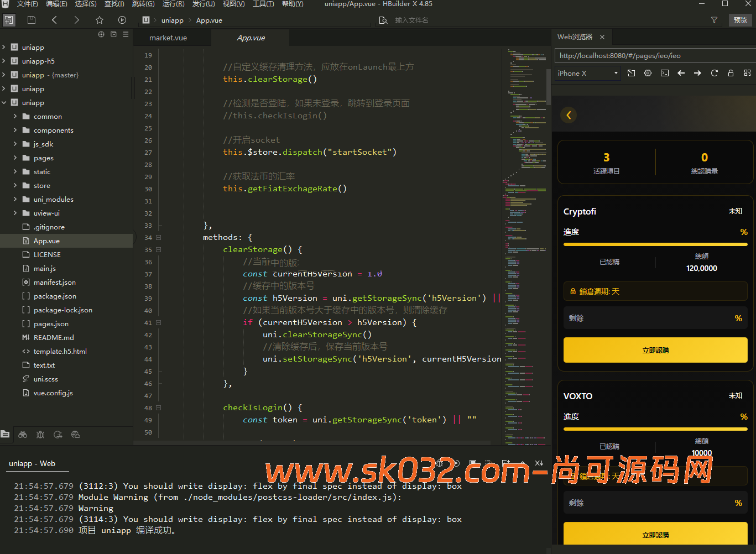Open the QR code icon in browser toolbar
This screenshot has width=756, height=554.
pos(747,73)
